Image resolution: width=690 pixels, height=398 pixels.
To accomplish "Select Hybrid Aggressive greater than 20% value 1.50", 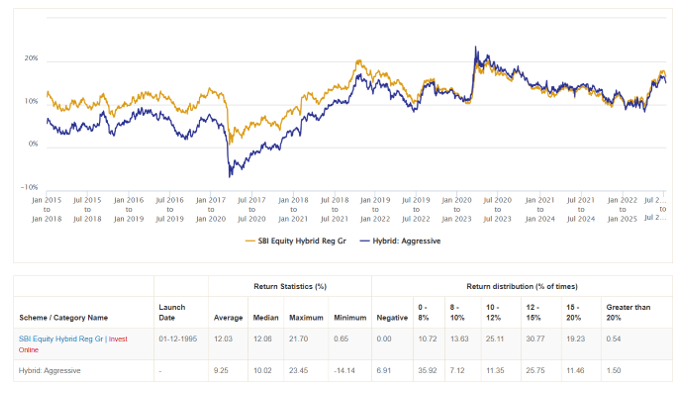I will point(613,371).
